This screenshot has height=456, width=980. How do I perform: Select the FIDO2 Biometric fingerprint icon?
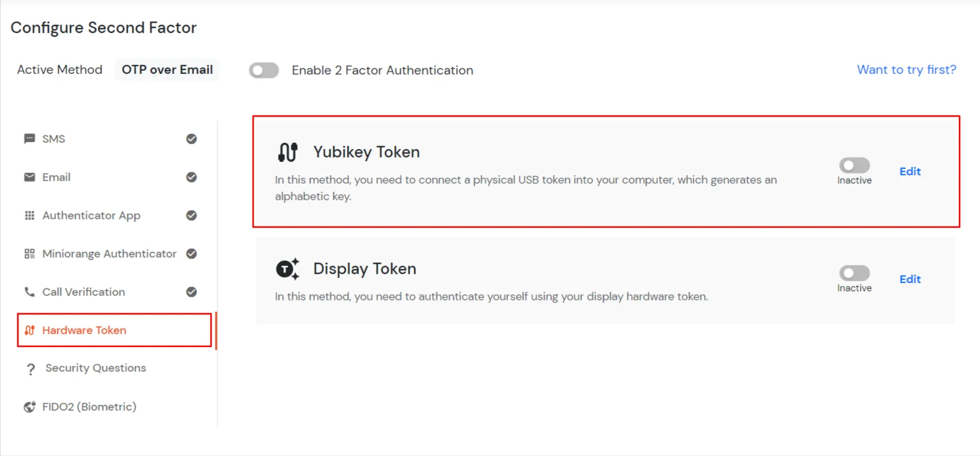28,406
